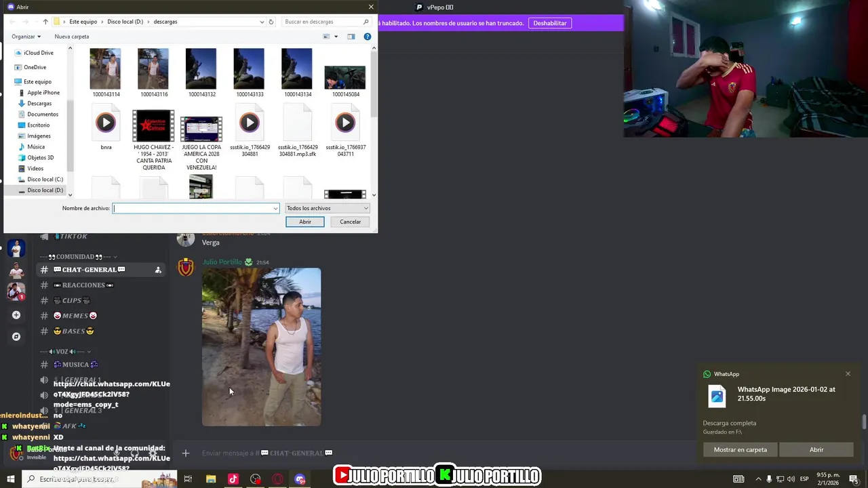Image resolution: width=868 pixels, height=488 pixels.
Task: Switch to OBS on the taskbar
Action: 256,479
